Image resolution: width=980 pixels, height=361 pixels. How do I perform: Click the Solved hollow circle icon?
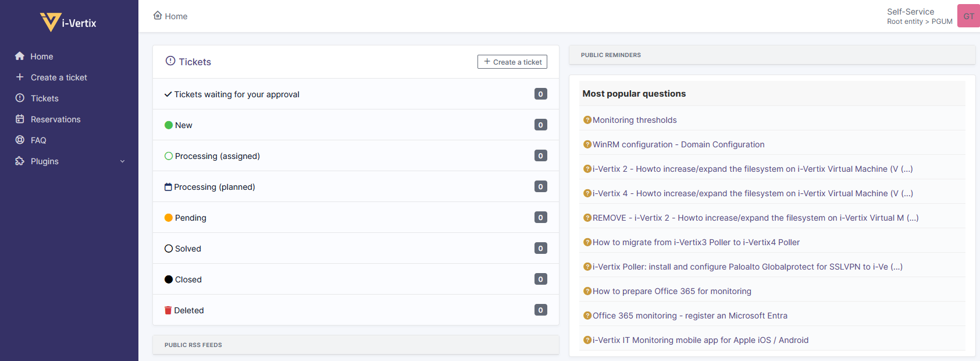(x=169, y=249)
